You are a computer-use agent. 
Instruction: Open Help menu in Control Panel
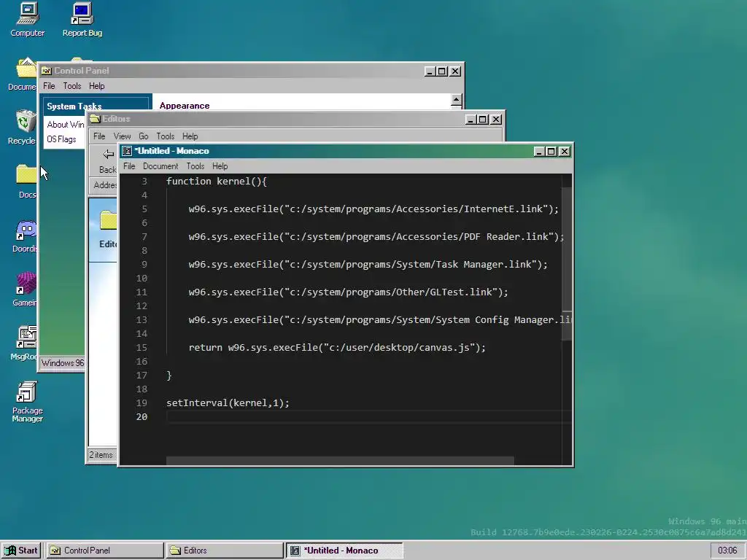97,86
